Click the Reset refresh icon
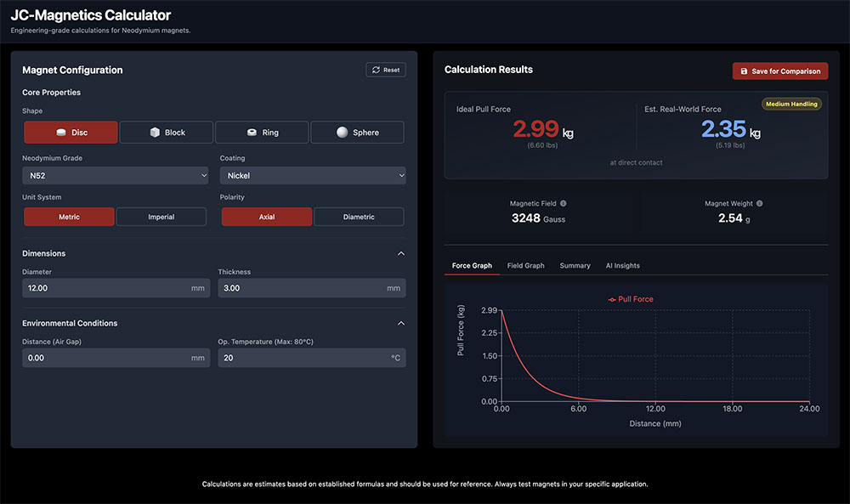850x504 pixels. [x=376, y=70]
